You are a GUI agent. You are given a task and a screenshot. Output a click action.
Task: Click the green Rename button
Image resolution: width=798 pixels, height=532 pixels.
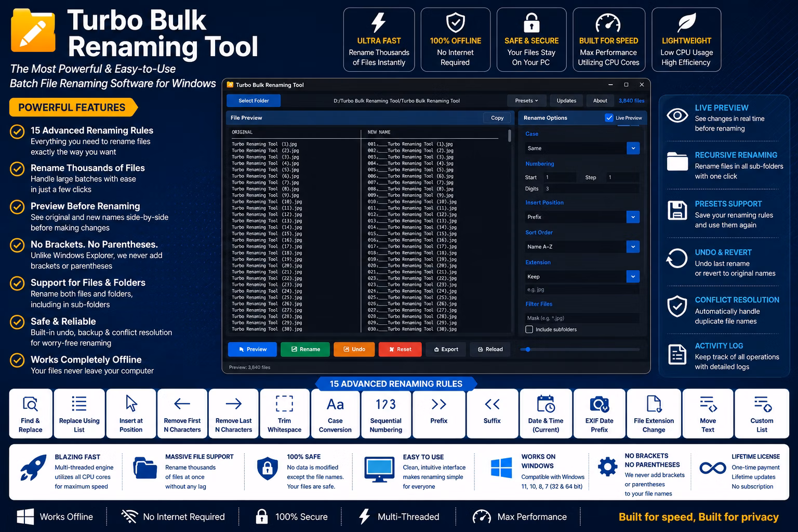click(305, 349)
